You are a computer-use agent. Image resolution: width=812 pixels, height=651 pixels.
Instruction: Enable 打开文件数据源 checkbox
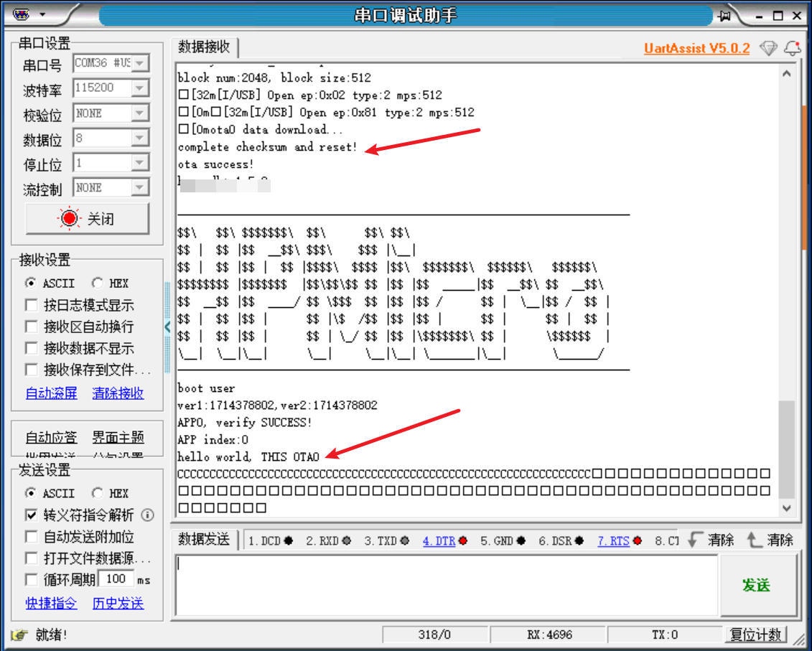(x=32, y=558)
